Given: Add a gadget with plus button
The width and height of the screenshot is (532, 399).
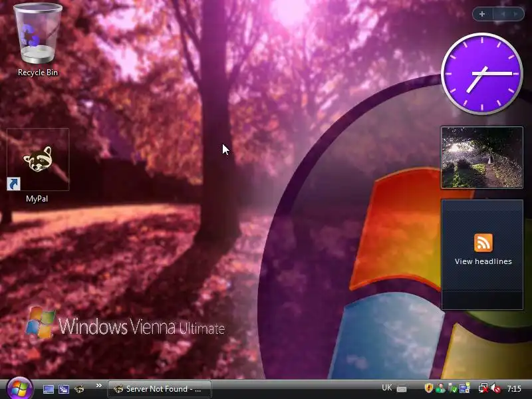Looking at the screenshot, I should (482, 14).
